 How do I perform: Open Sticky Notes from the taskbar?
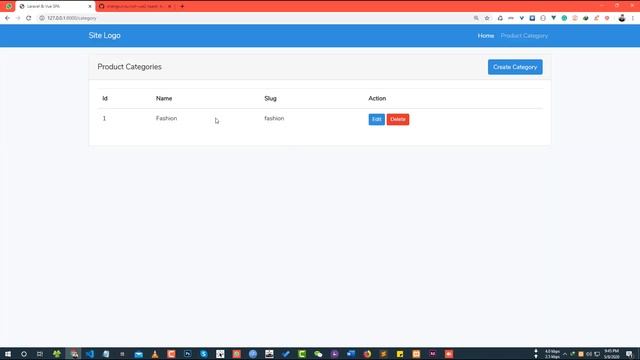click(400, 354)
